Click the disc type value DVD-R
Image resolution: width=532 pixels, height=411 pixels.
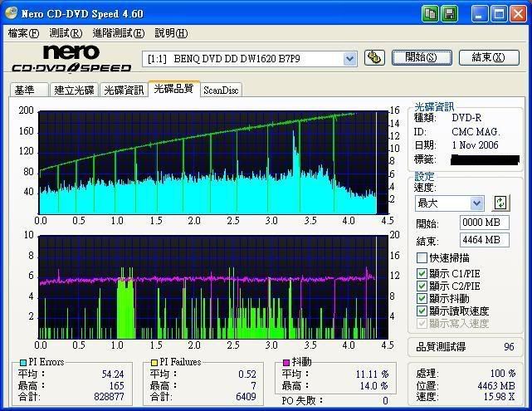pyautogui.click(x=466, y=118)
